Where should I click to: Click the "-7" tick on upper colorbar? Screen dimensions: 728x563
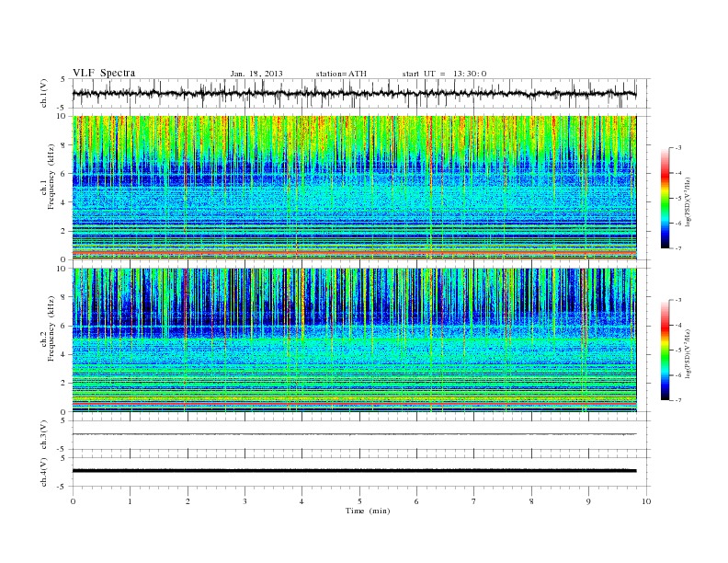[678, 248]
